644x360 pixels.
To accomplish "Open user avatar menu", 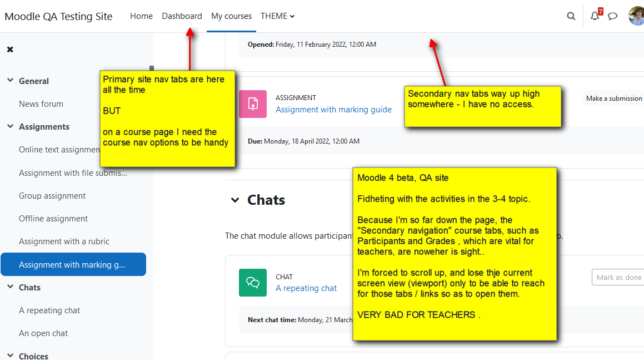I will tap(636, 16).
